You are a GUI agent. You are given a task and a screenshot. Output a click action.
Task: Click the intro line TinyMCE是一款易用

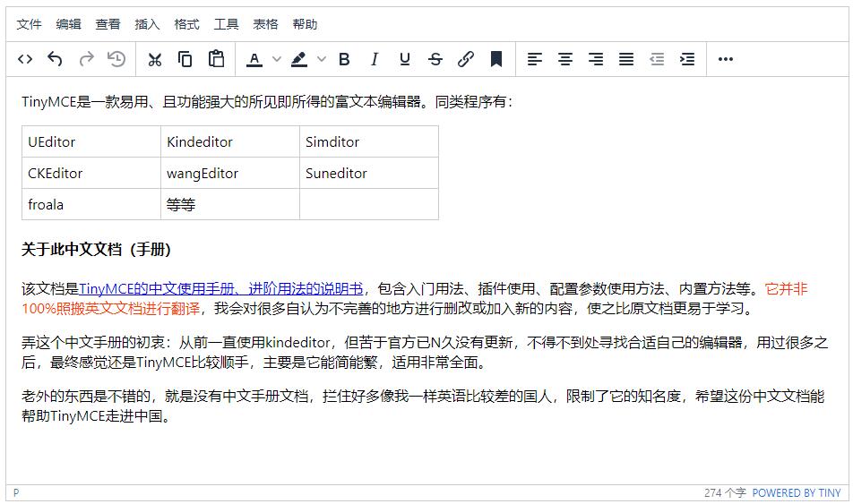pos(267,102)
